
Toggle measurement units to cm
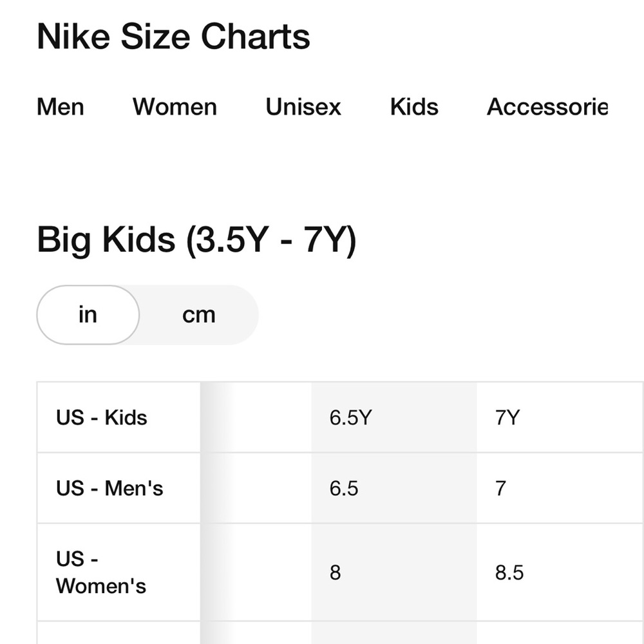pyautogui.click(x=198, y=315)
